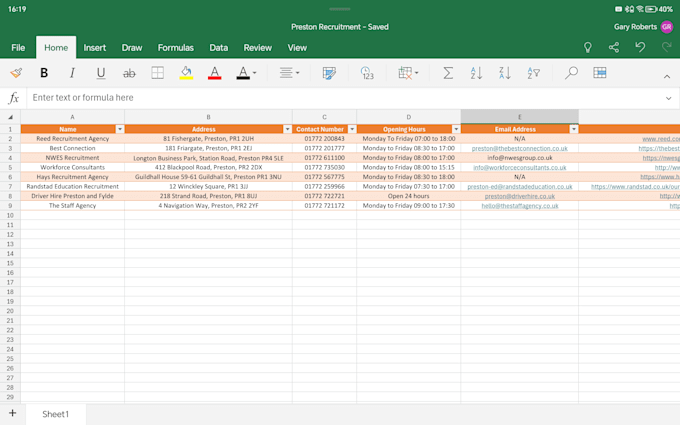Viewport: 680px width, 425px height.
Task: Open Contact Number filter dropdown
Action: pos(352,129)
